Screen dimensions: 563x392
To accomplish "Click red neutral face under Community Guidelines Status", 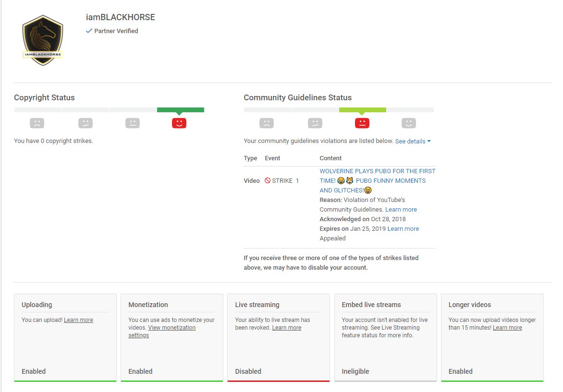I will coord(362,123).
